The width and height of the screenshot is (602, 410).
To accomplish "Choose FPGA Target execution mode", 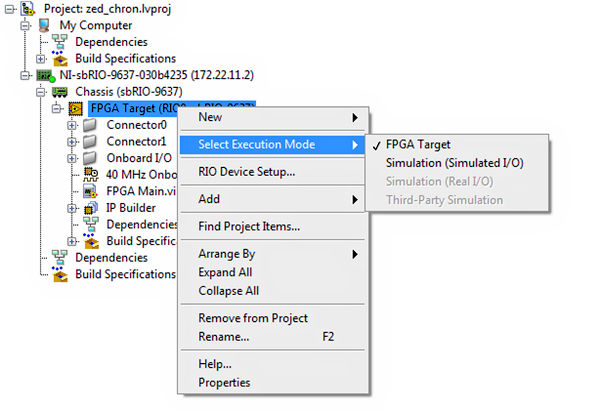I will [418, 145].
